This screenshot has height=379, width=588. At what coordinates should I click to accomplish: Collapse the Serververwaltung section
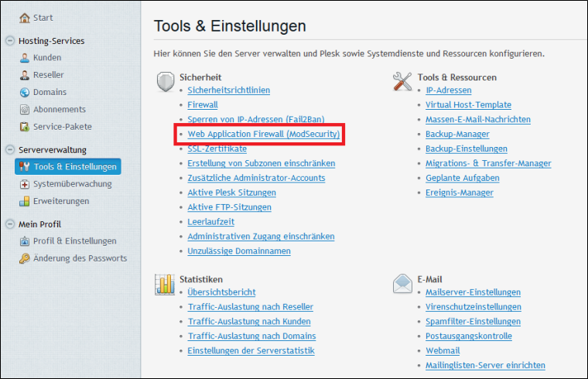tap(10, 149)
